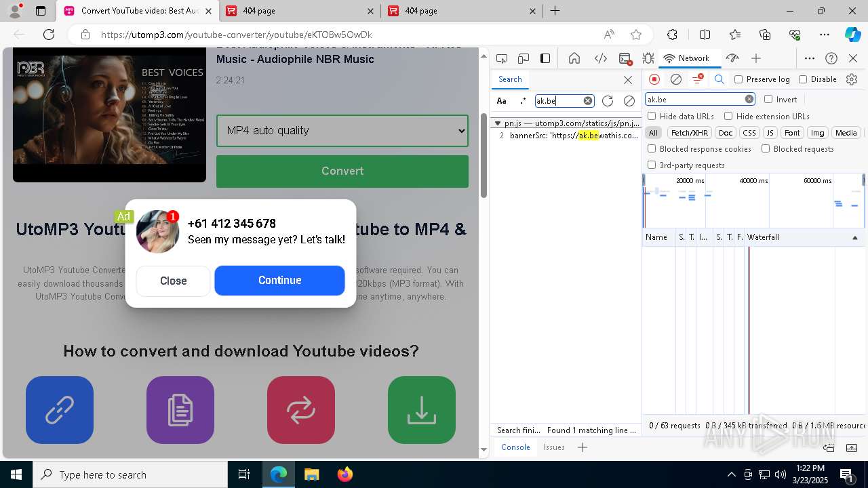The image size is (868, 488).
Task: Clear the search results in Search panel
Action: 629,101
